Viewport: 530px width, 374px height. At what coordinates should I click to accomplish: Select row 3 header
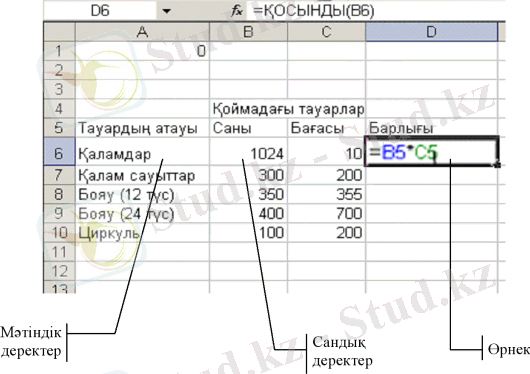59,89
